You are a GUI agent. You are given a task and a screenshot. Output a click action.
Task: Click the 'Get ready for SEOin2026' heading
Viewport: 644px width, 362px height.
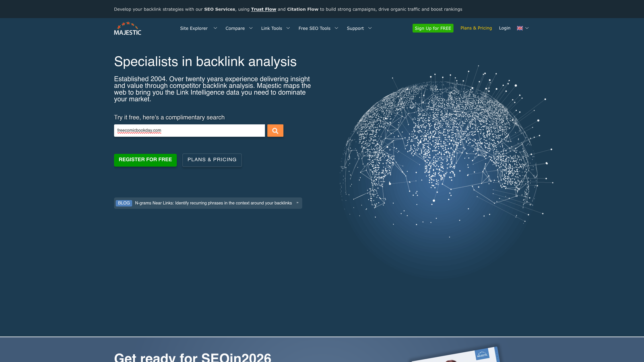pos(193,357)
